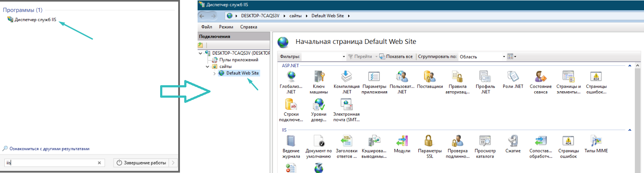Screen dimensions: 644x173
Task: Expand the Default Web Site node
Action: click(x=214, y=74)
